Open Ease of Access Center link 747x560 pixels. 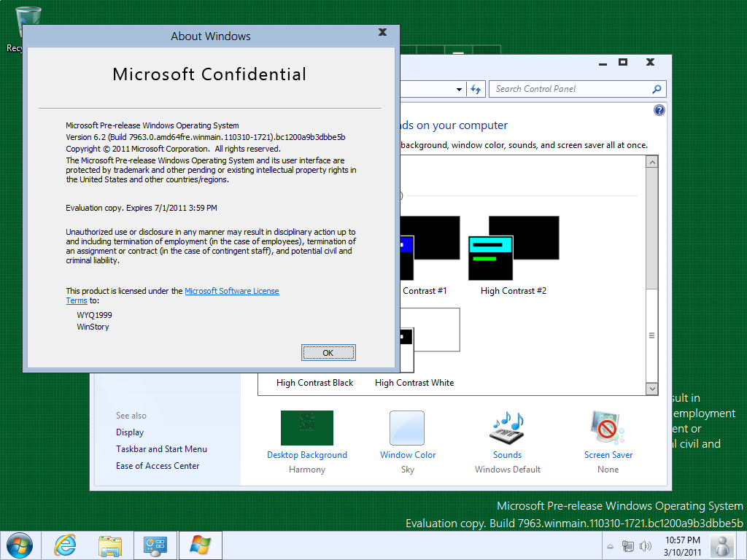click(158, 466)
